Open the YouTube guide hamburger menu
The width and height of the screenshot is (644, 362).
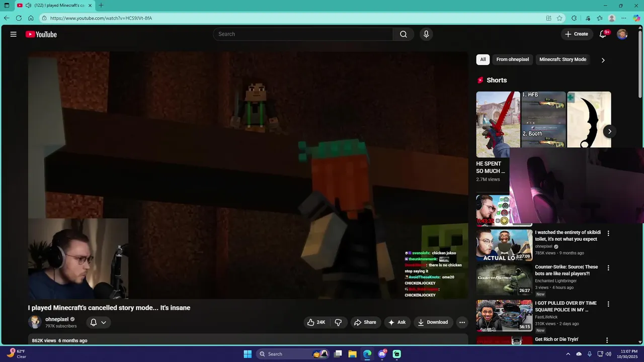(x=14, y=34)
